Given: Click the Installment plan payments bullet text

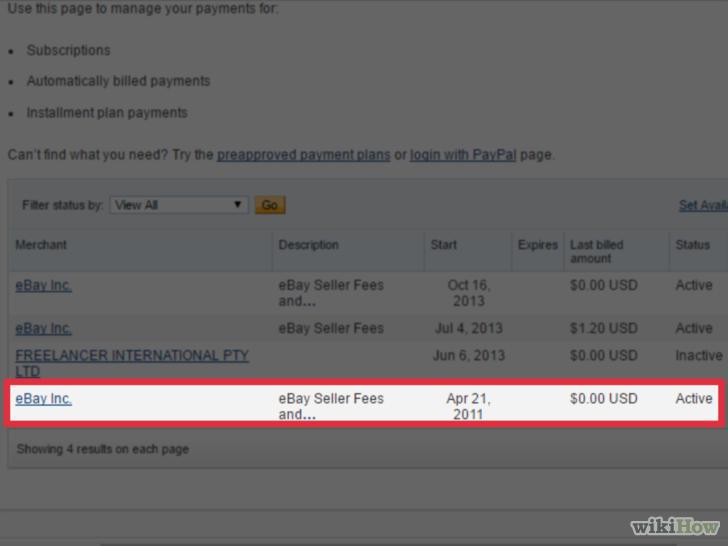Looking at the screenshot, I should [107, 112].
